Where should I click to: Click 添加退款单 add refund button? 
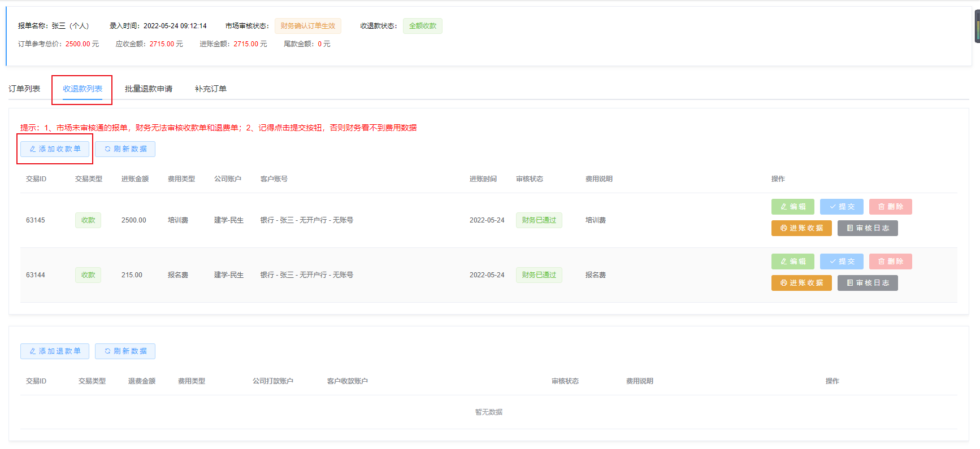click(x=55, y=351)
